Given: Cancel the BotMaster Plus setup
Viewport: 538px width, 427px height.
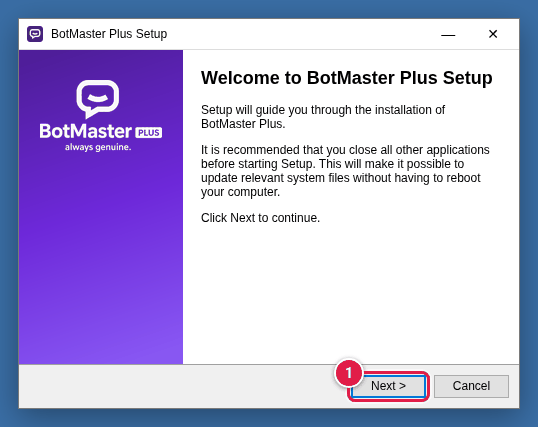Looking at the screenshot, I should click(x=471, y=386).
